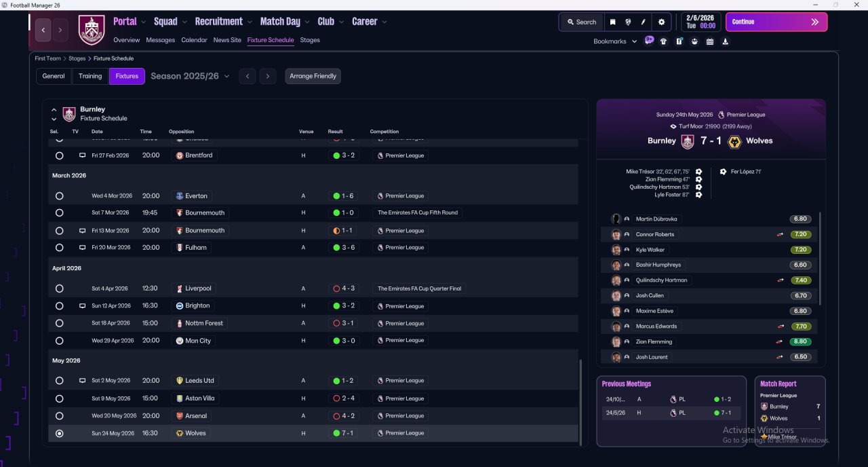Viewport: 868px width, 467px height.
Task: Switch to the Training tab
Action: tap(90, 76)
